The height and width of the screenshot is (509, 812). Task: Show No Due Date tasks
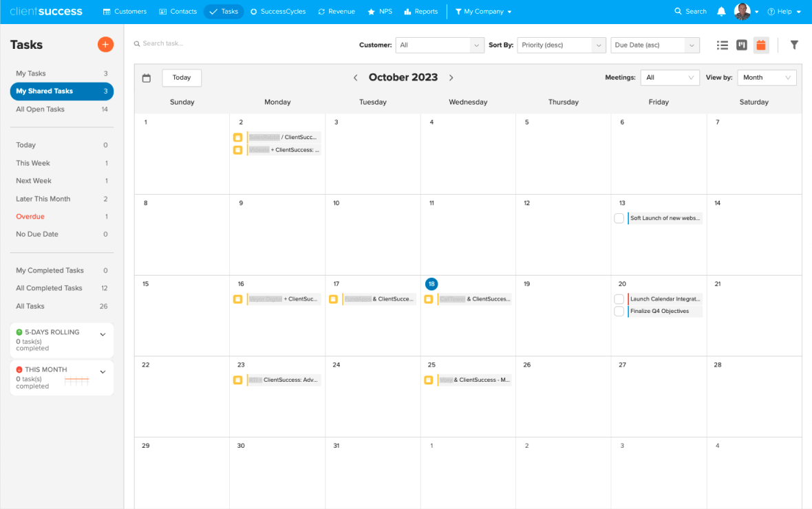pyautogui.click(x=62, y=234)
